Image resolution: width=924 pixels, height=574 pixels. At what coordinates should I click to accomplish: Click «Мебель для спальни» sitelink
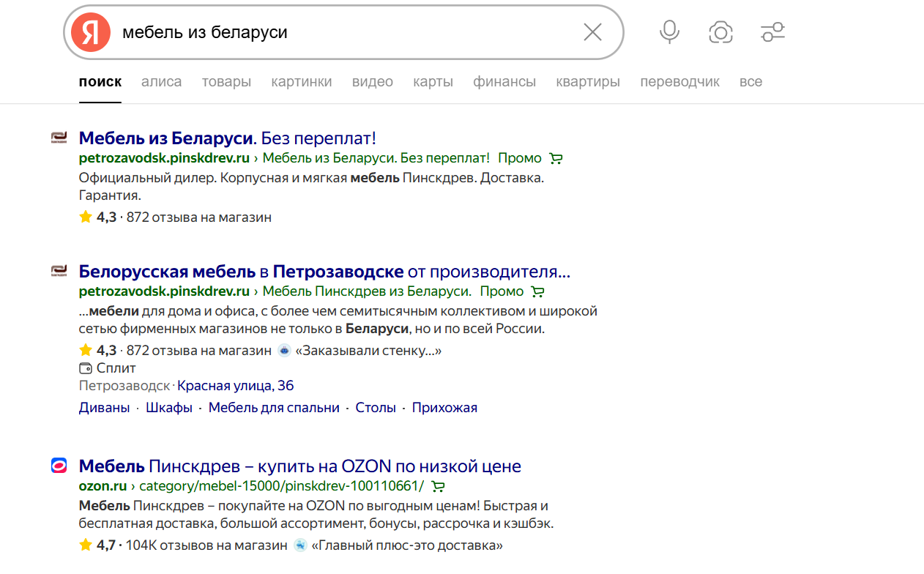click(274, 408)
